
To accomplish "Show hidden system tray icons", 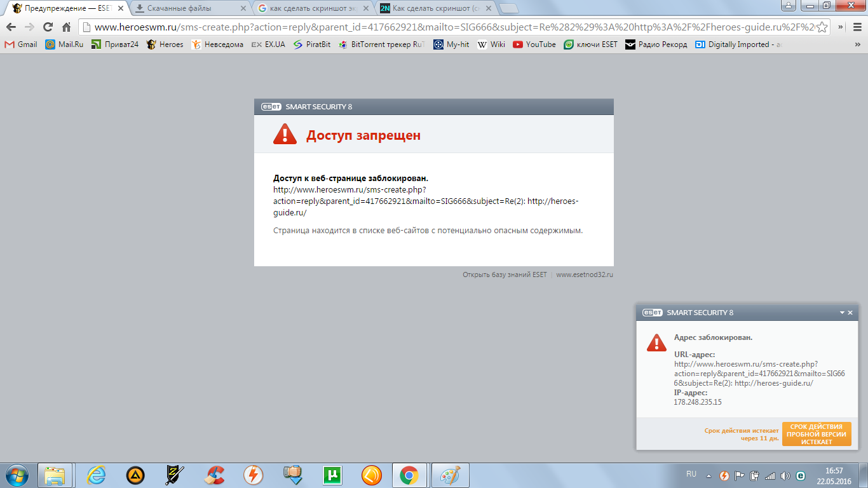I will pos(710,475).
